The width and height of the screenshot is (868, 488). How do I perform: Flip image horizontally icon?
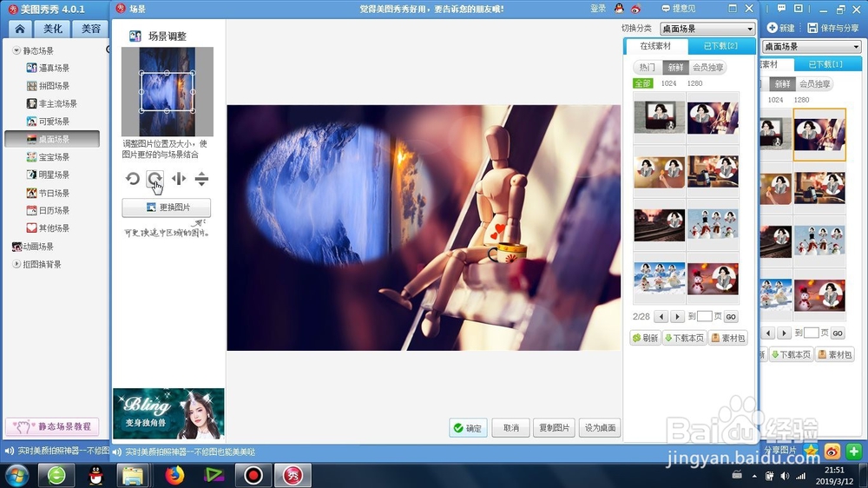click(178, 178)
